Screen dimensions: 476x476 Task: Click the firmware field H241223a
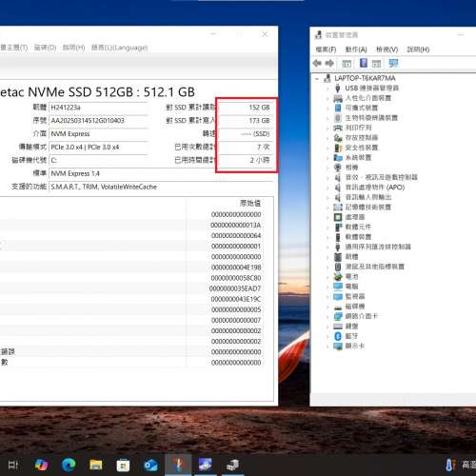98,108
